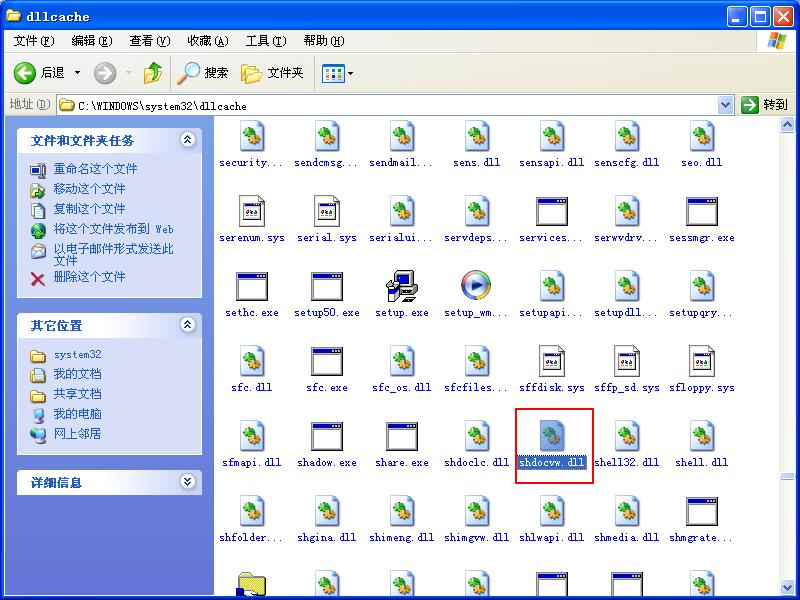Click E-mail this file link
This screenshot has width=800, height=600.
(113, 255)
